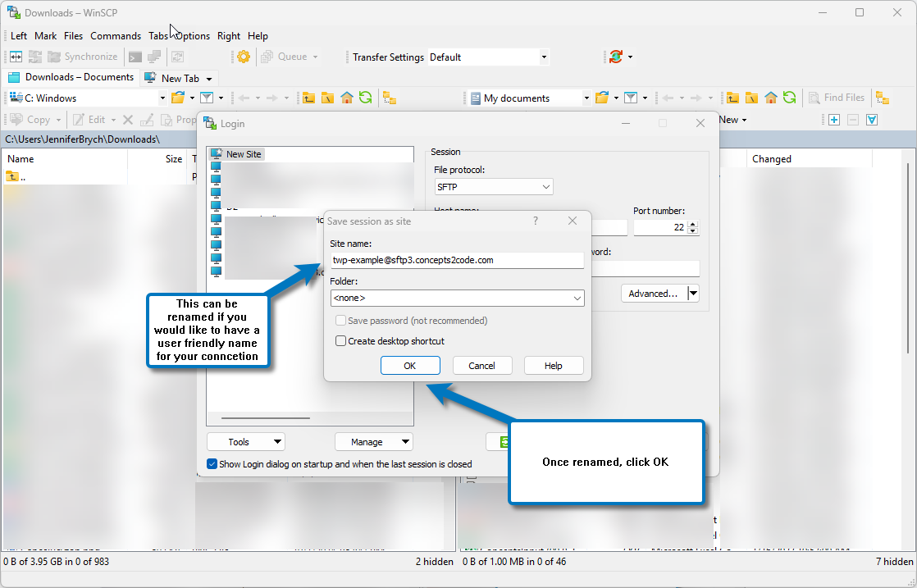The width and height of the screenshot is (917, 588).
Task: Click the Help button in Save session dialog
Action: pos(554,365)
